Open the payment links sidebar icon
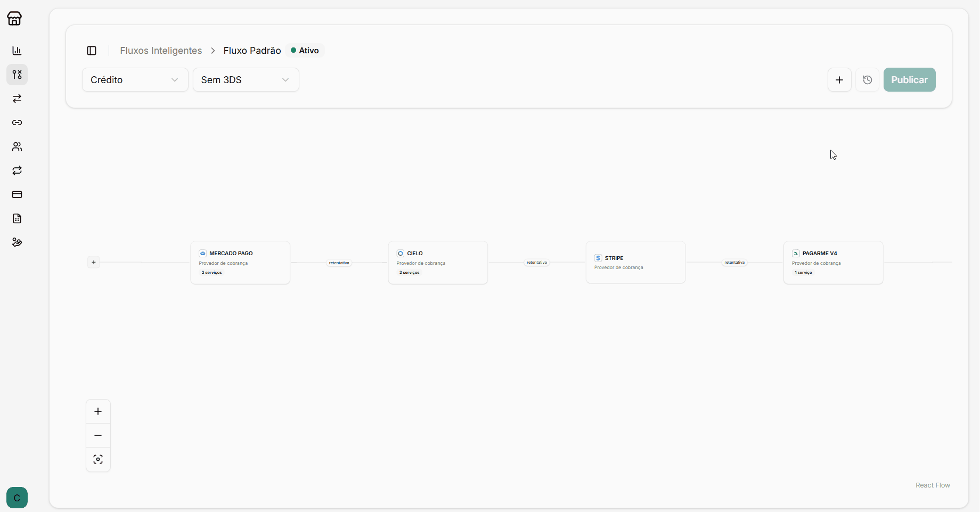The width and height of the screenshot is (980, 512). click(x=17, y=123)
